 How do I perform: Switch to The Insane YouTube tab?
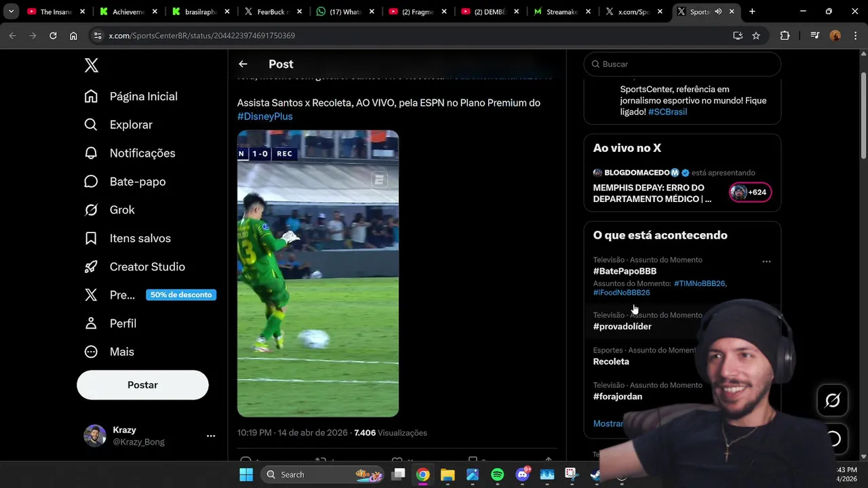pos(56,12)
